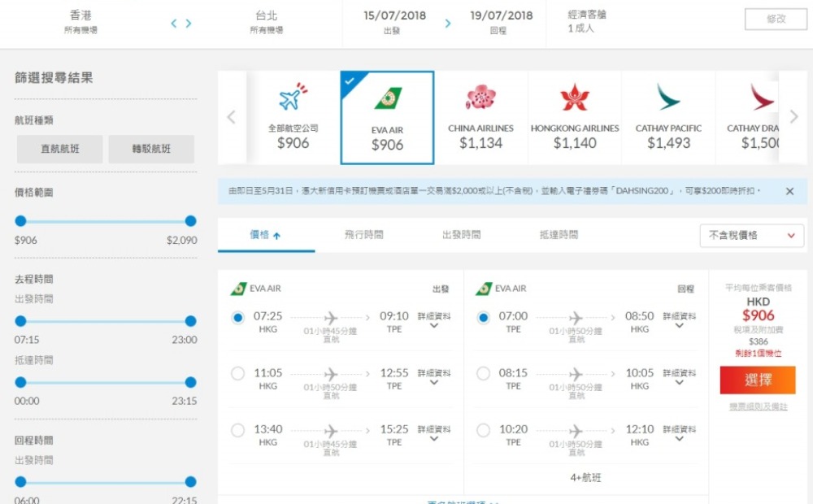Show 4+航班 more return flights

[x=586, y=477]
